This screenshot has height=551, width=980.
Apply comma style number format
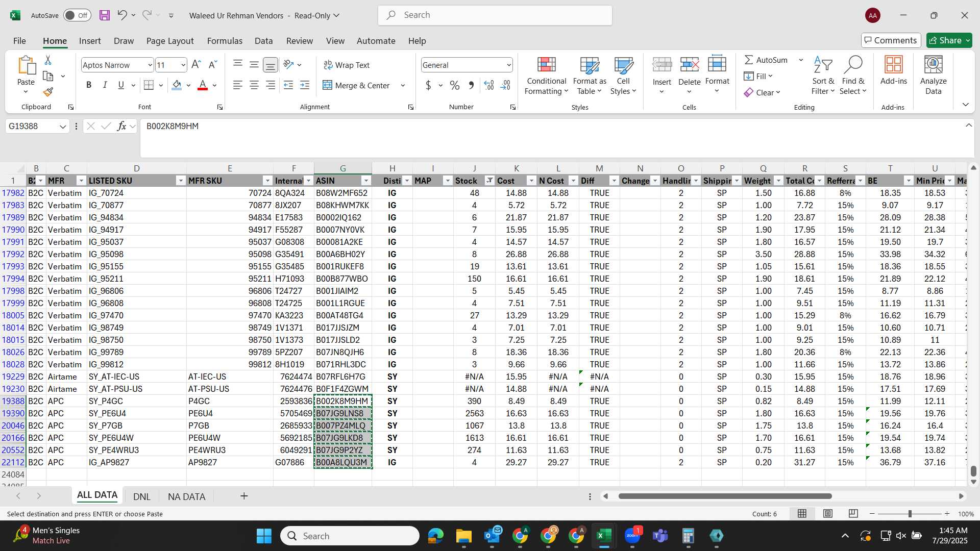click(x=471, y=85)
